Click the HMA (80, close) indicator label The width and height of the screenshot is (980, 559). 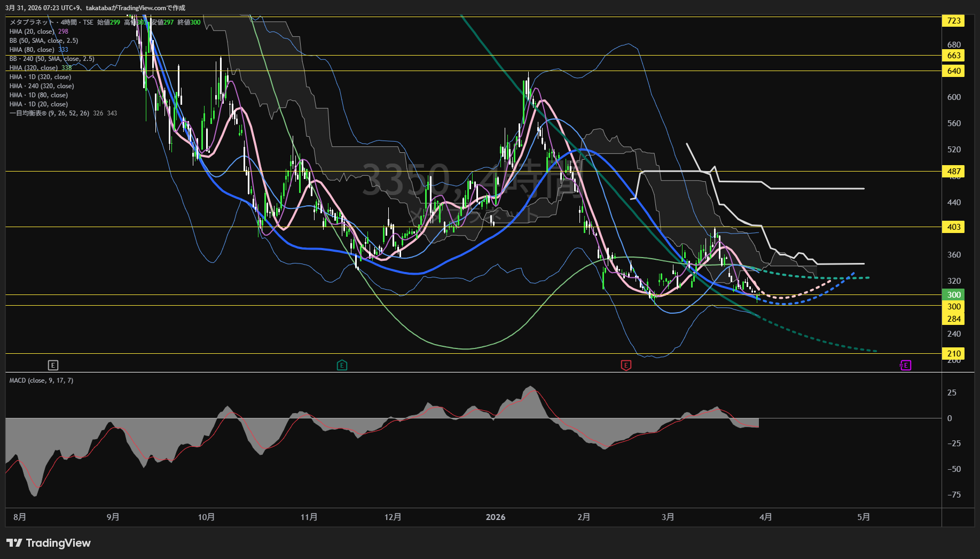[32, 50]
